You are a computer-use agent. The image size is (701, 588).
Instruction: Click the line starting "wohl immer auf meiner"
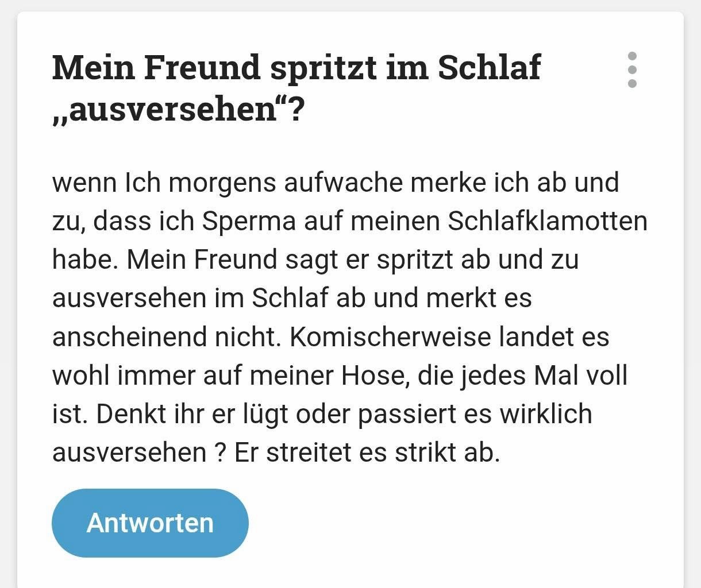(339, 375)
